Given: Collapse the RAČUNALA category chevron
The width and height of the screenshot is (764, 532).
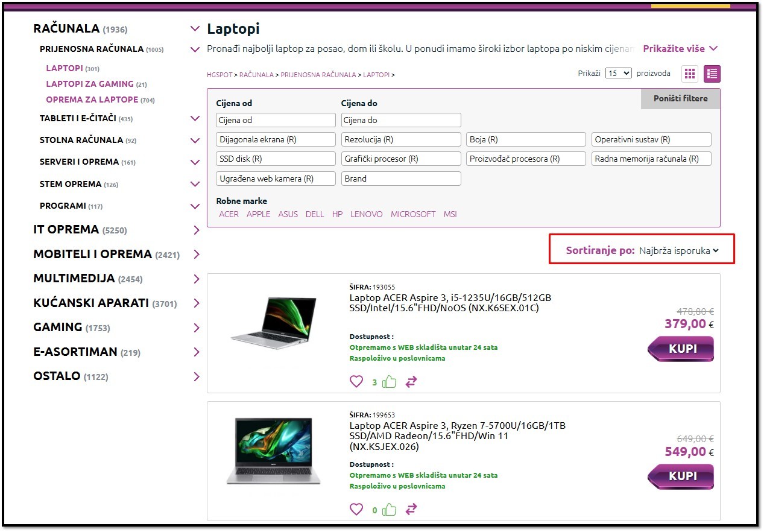Looking at the screenshot, I should (194, 28).
